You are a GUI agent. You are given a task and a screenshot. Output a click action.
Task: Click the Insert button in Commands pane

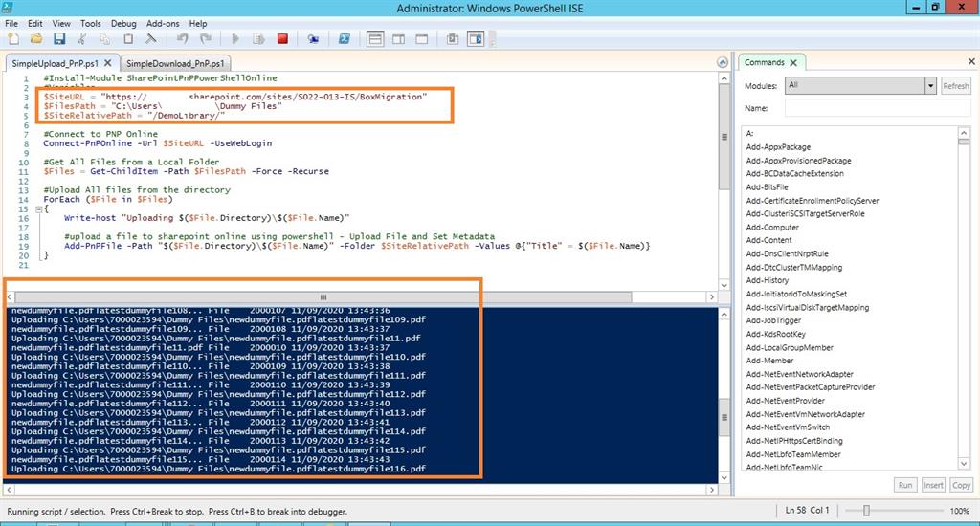pyautogui.click(x=933, y=485)
